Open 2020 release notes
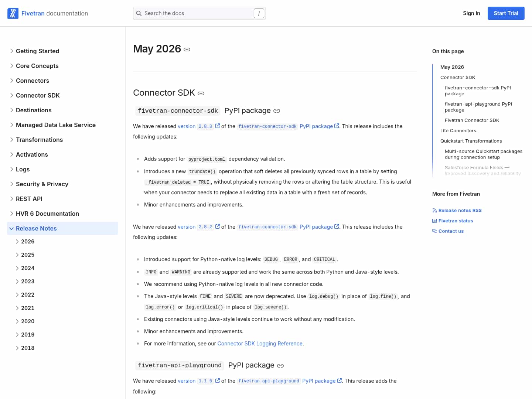 tap(28, 321)
